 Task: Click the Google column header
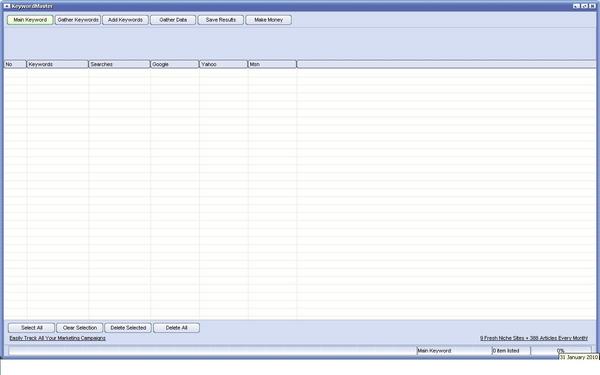175,64
